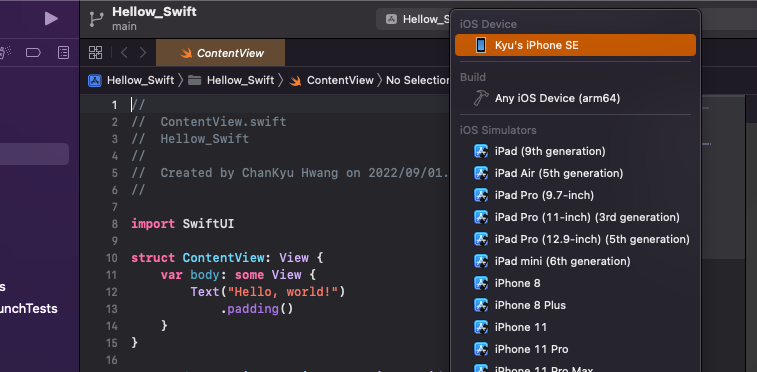The height and width of the screenshot is (372, 757).
Task: Open the related items grid icon
Action: point(96,53)
